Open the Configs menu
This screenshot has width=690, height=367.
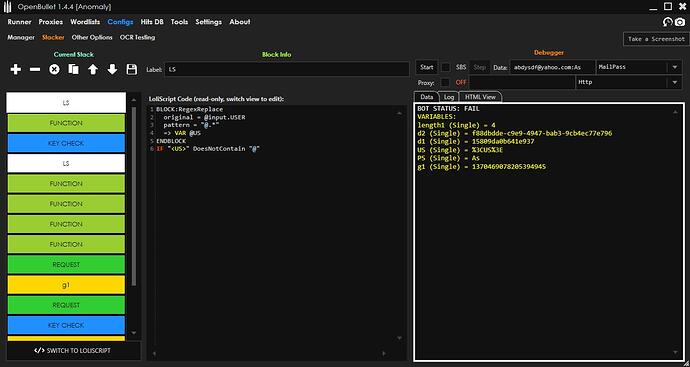120,22
